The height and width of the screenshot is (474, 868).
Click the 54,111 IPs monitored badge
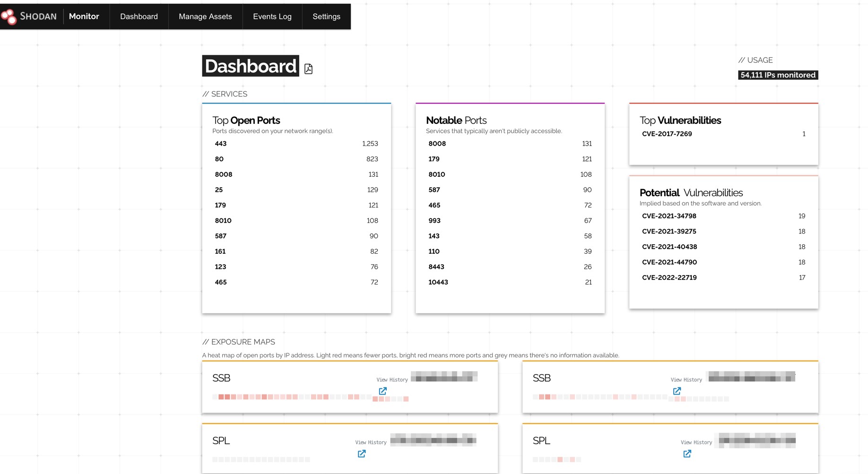778,75
